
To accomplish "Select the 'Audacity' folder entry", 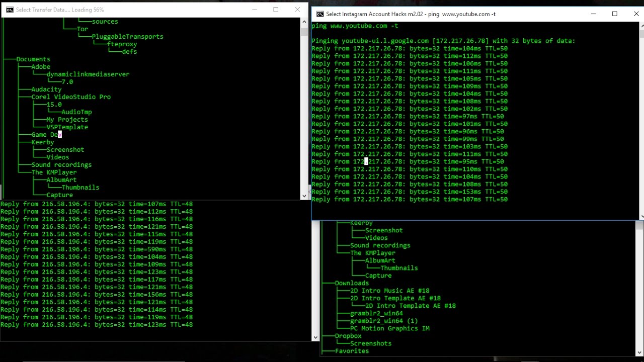I will pyautogui.click(x=46, y=89).
